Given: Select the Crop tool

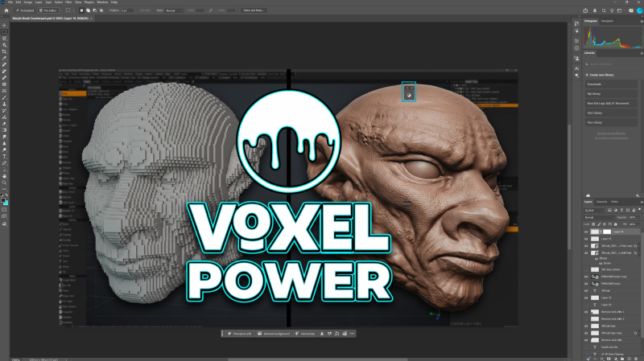Looking at the screenshot, I should tap(5, 51).
